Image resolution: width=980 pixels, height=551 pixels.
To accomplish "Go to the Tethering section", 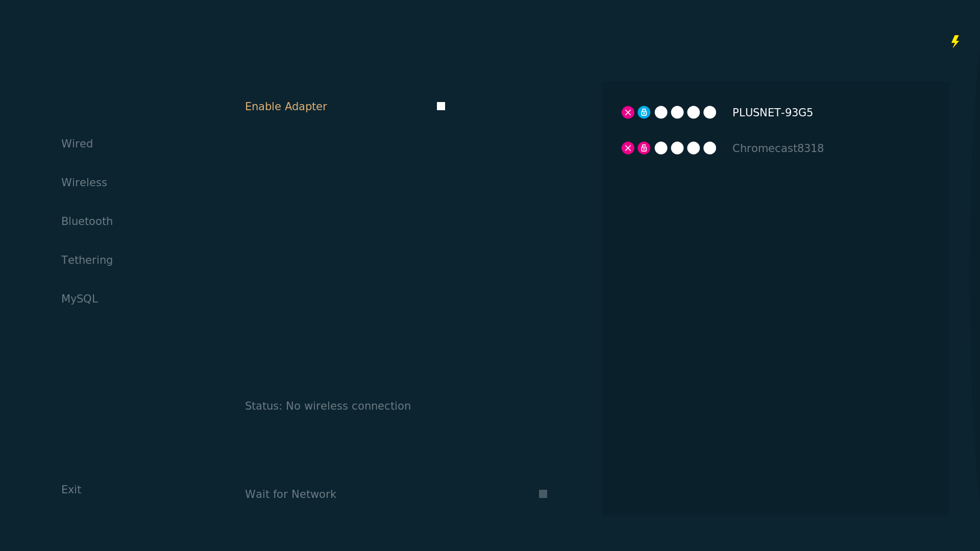I will [x=87, y=260].
